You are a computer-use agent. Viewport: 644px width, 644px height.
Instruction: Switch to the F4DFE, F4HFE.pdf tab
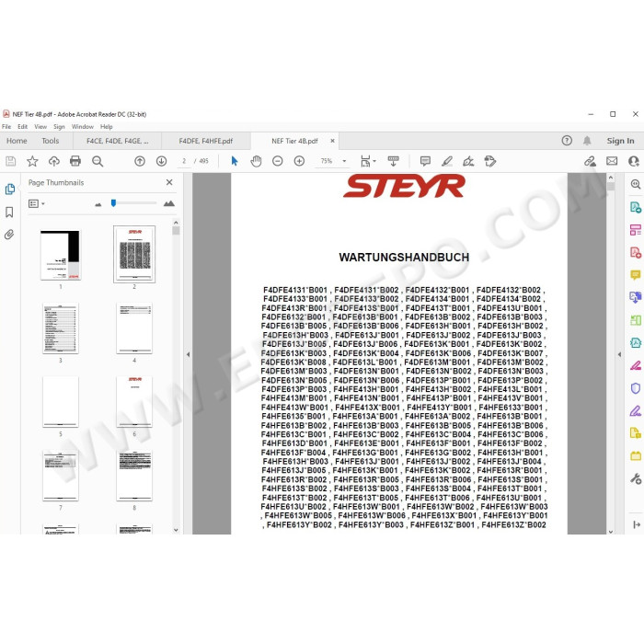(206, 141)
